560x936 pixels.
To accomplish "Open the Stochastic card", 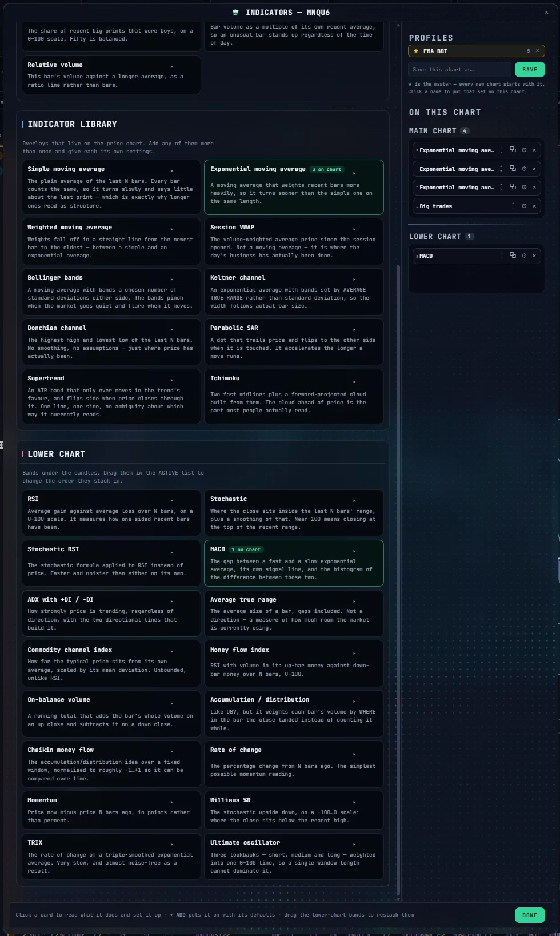I will pyautogui.click(x=294, y=513).
